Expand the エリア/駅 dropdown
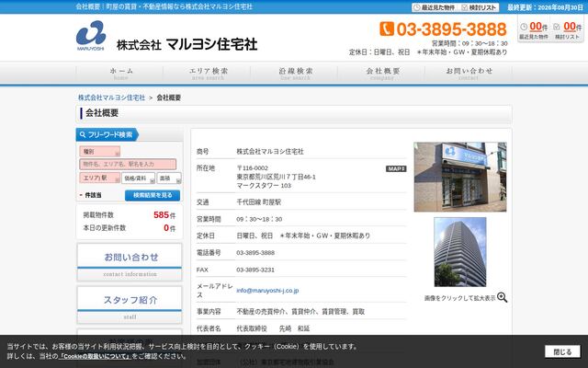 click(x=100, y=178)
